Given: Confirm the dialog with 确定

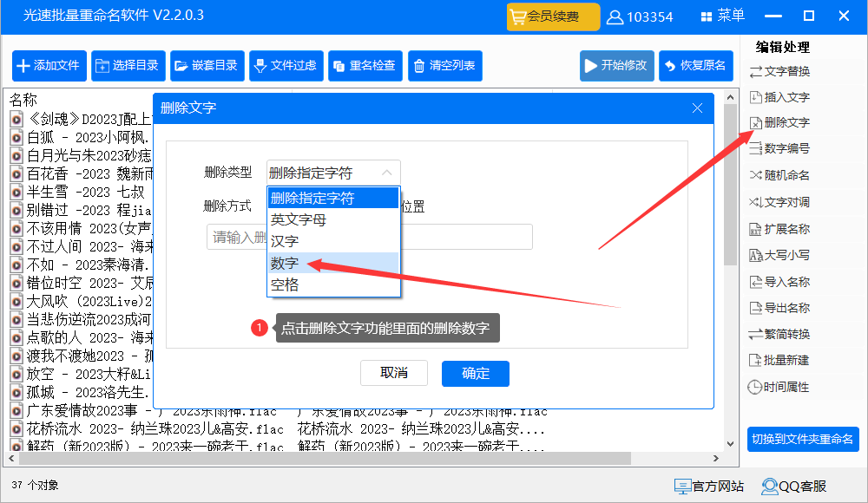Looking at the screenshot, I should click(476, 374).
